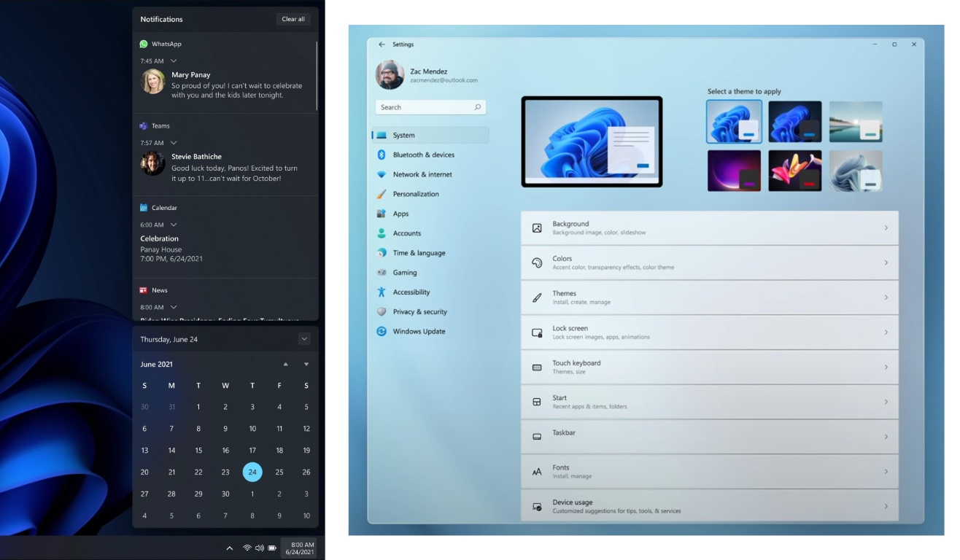
Task: Apply the purple glow theme
Action: pyautogui.click(x=734, y=171)
